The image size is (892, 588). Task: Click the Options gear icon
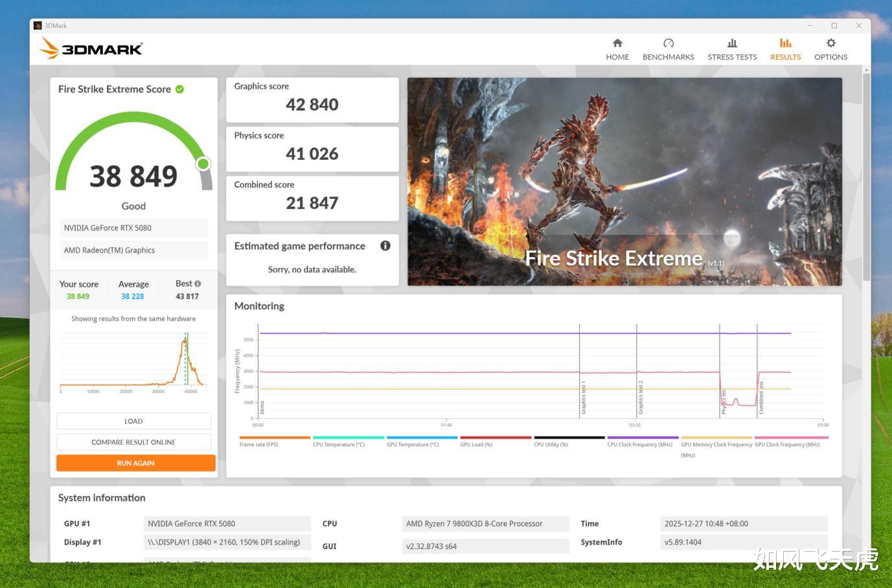pos(831,43)
